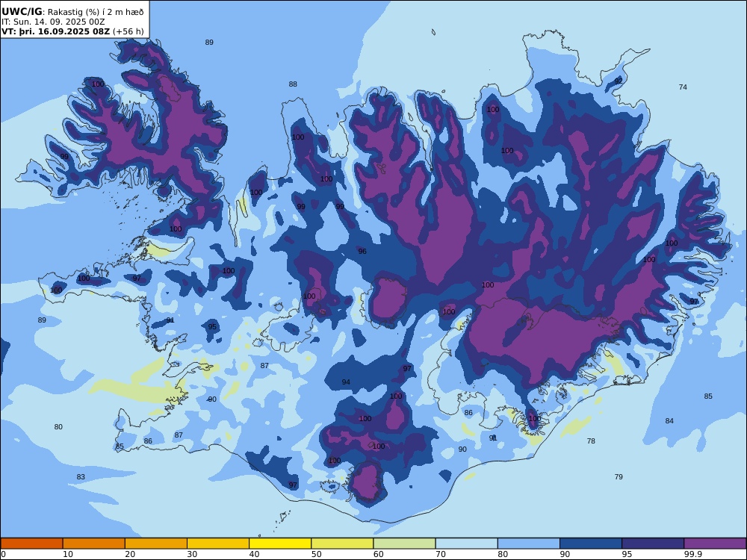Click the amber 30–40 legend swatch
The width and height of the screenshot is (747, 560).
[x=218, y=544]
